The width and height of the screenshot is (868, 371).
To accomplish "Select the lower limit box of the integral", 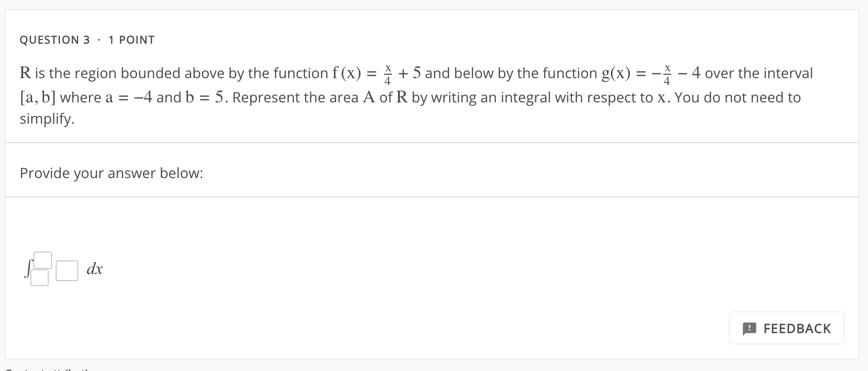I will click(40, 278).
